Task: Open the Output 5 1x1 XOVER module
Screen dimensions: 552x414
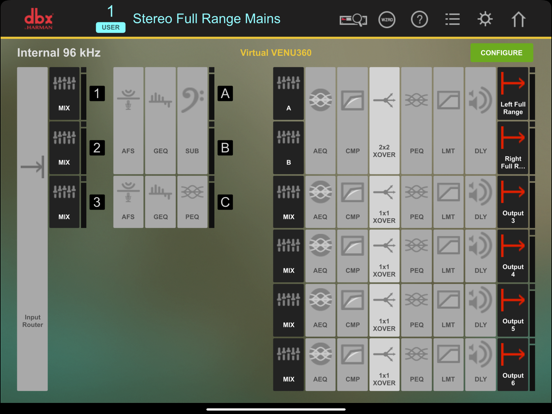Action: point(384,310)
